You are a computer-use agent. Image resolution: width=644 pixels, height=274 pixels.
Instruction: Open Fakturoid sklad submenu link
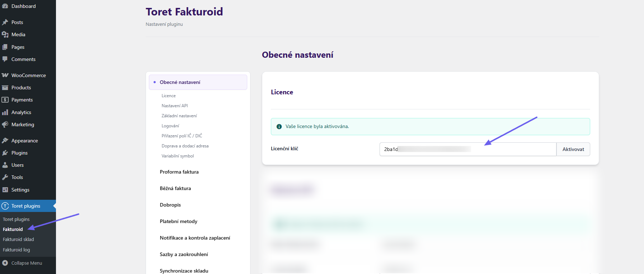18,239
